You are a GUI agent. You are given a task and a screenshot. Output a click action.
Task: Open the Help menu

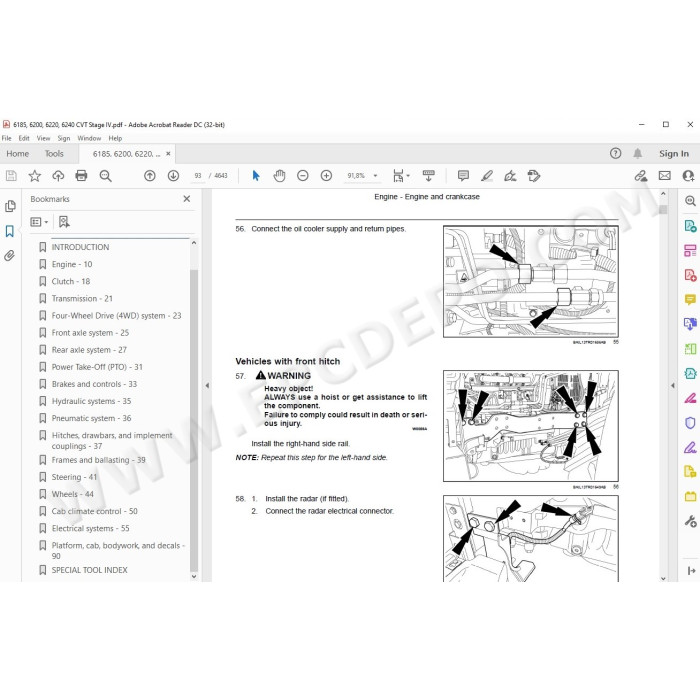tap(115, 138)
